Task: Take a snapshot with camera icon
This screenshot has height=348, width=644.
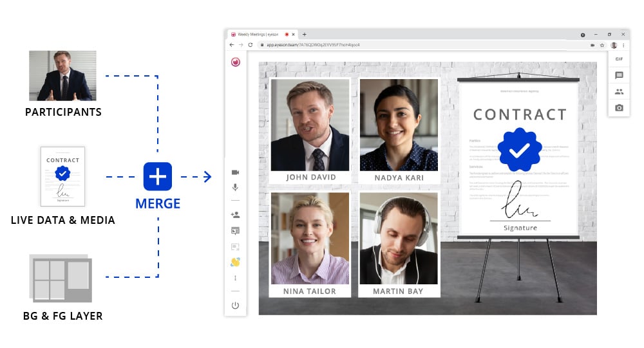Action: 619,108
